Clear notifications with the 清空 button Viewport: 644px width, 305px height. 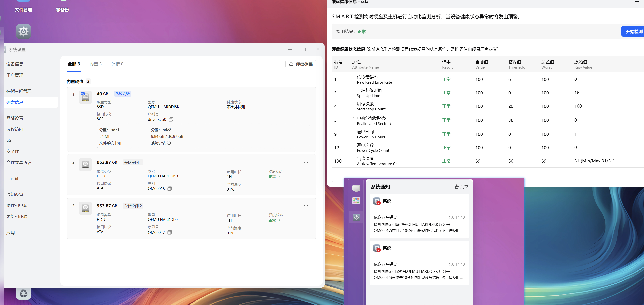[x=461, y=187]
